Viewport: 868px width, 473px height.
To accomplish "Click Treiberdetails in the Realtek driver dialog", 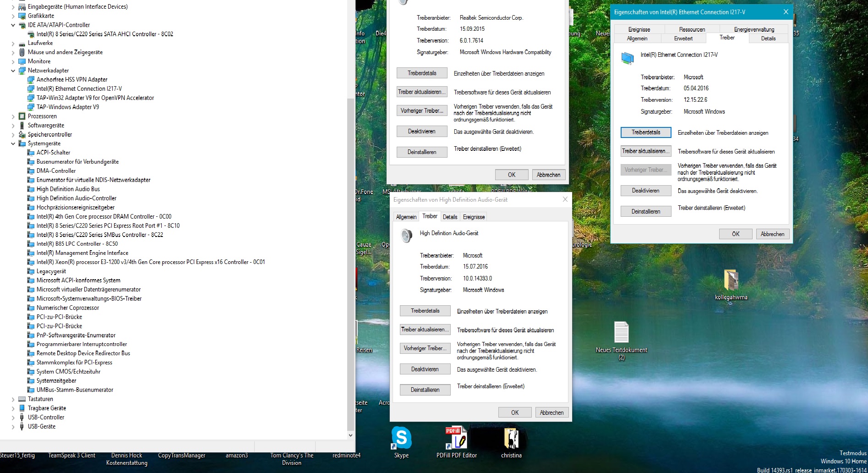I will pos(422,73).
